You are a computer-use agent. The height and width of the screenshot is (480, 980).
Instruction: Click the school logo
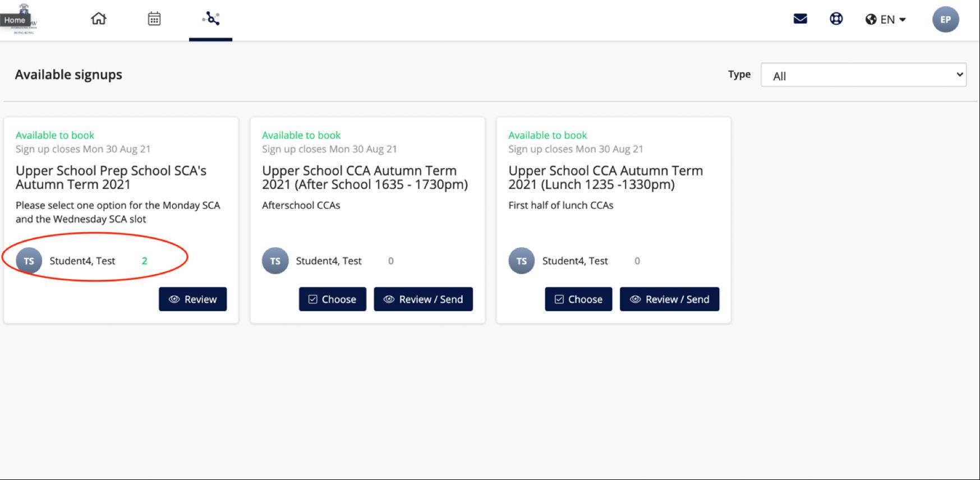(24, 20)
